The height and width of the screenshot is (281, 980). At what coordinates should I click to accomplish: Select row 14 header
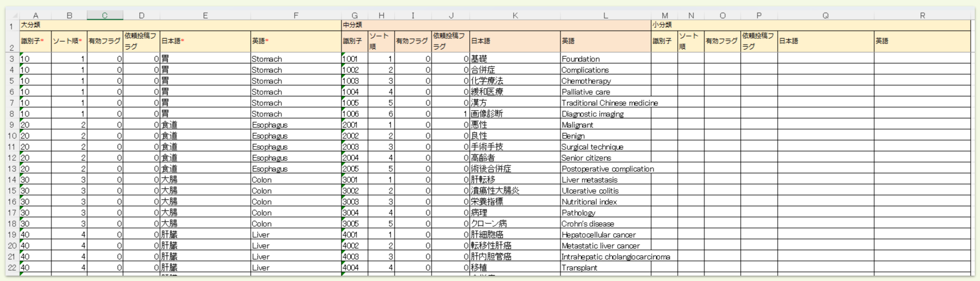(13, 179)
